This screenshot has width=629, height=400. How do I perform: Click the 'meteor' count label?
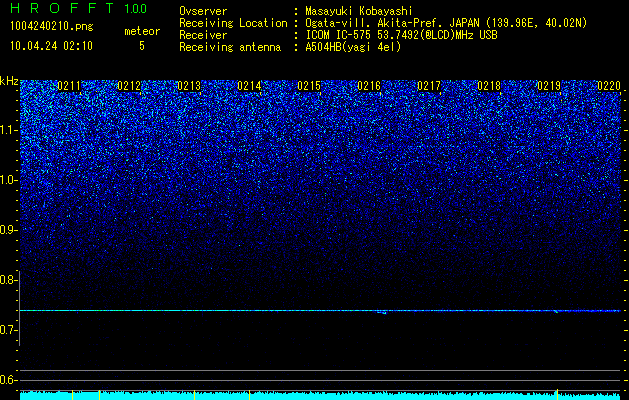click(x=142, y=31)
